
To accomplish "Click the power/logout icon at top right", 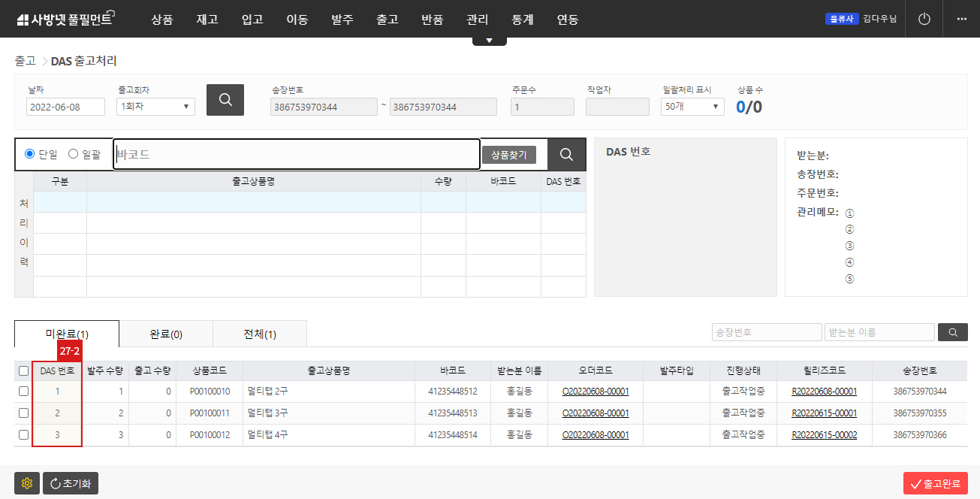I will [923, 19].
